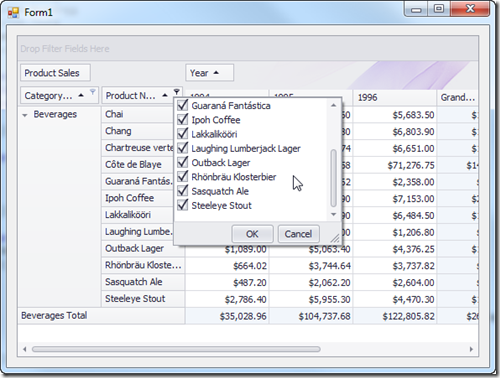Screen dimensions: 500x378
Task: Minimize the Form1 window
Action: tap(416, 9)
